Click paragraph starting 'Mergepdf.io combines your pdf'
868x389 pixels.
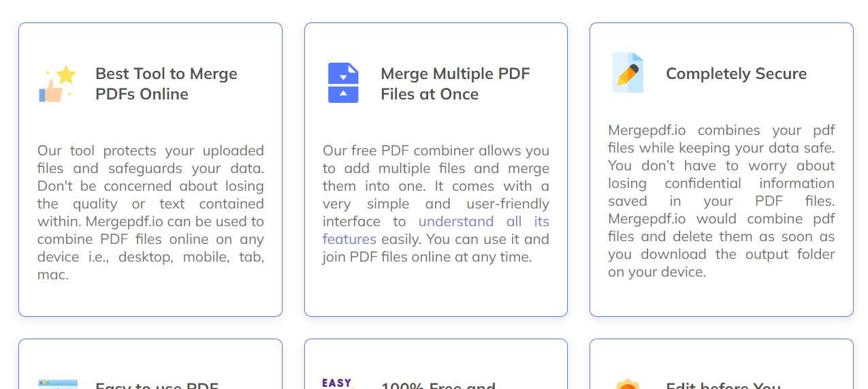pyautogui.click(x=721, y=201)
